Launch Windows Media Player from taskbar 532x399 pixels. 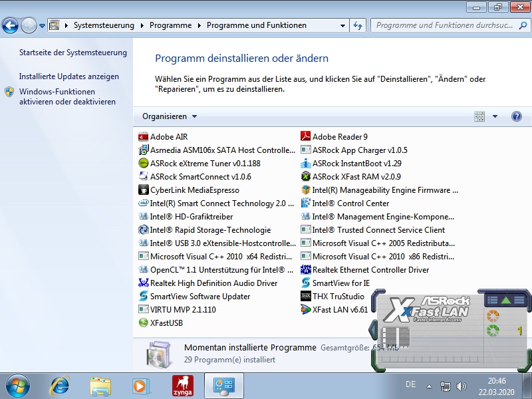(x=140, y=386)
